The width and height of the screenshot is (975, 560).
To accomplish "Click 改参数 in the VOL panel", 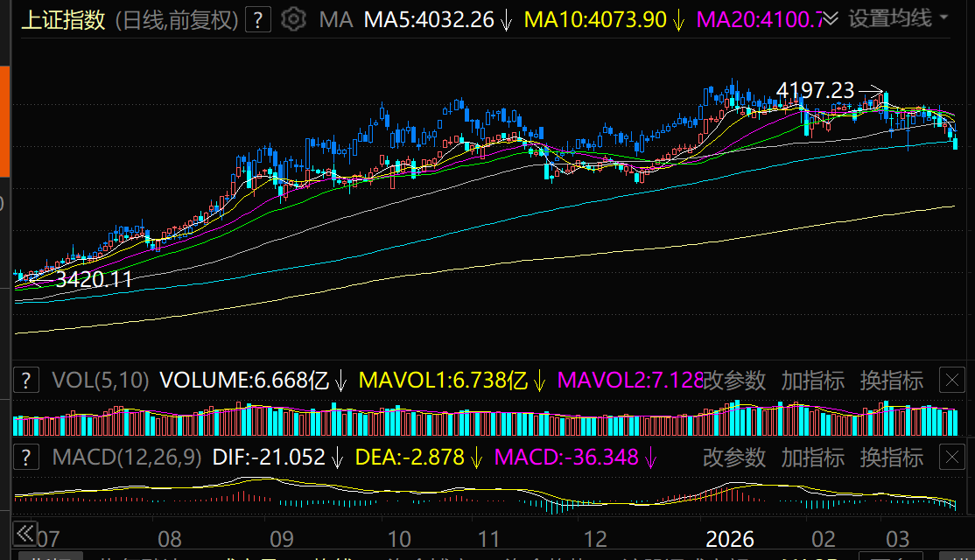I will tap(734, 381).
